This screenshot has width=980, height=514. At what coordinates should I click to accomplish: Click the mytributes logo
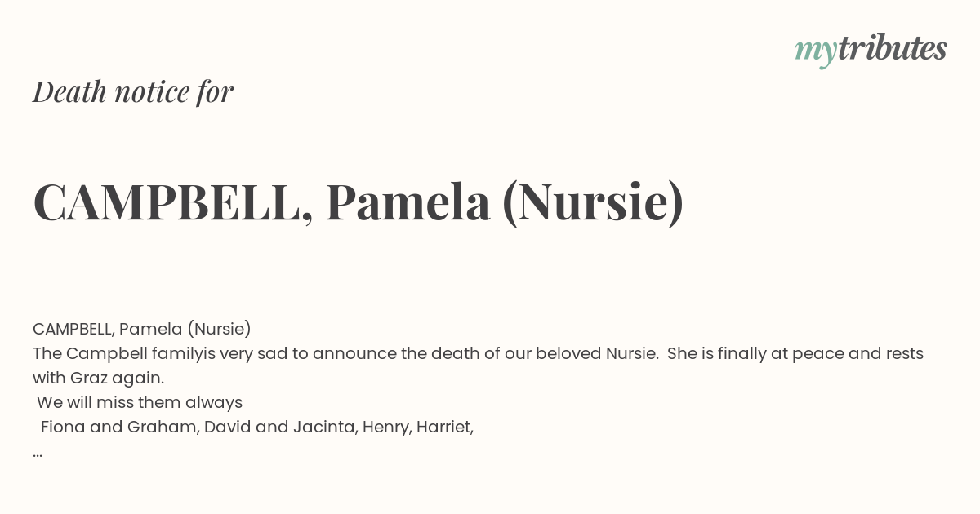[871, 50]
